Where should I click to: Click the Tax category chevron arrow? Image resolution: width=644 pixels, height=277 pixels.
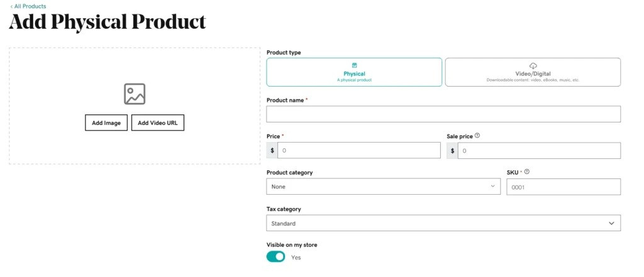611,223
